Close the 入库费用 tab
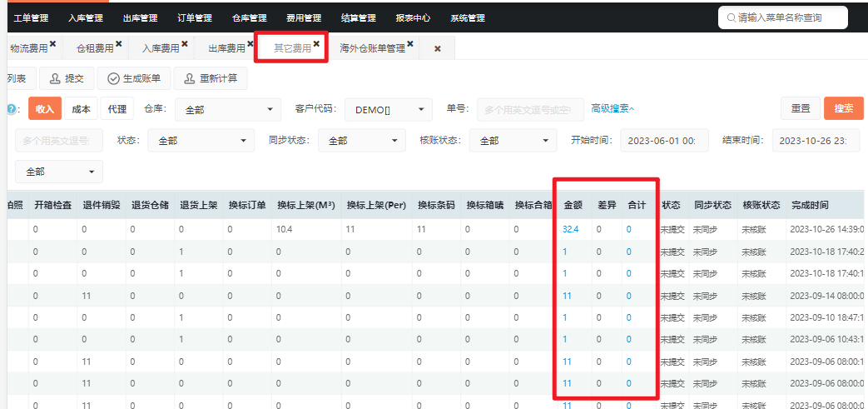The height and width of the screenshot is (409, 868). point(185,44)
